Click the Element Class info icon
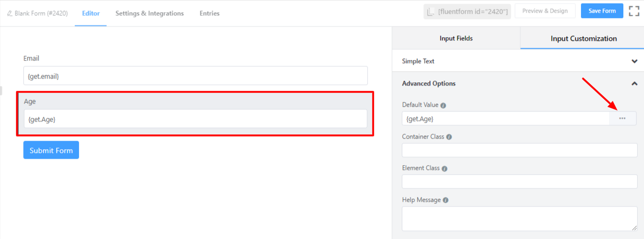 445,169
